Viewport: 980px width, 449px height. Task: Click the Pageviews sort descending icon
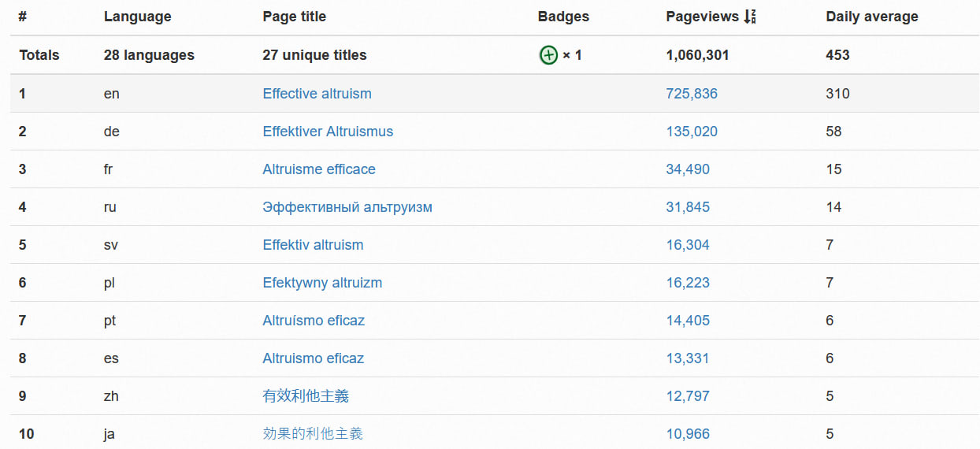tap(750, 17)
